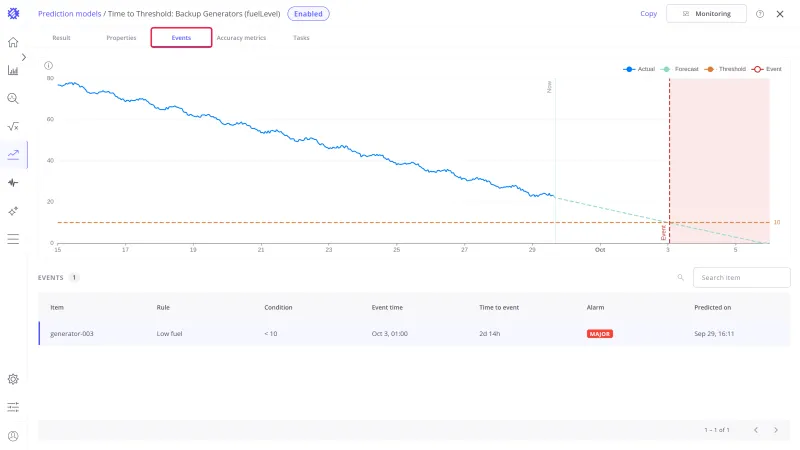Screen dimensions: 800x450
Task: Expand the sidebar with chevron arrow
Action: click(x=23, y=57)
